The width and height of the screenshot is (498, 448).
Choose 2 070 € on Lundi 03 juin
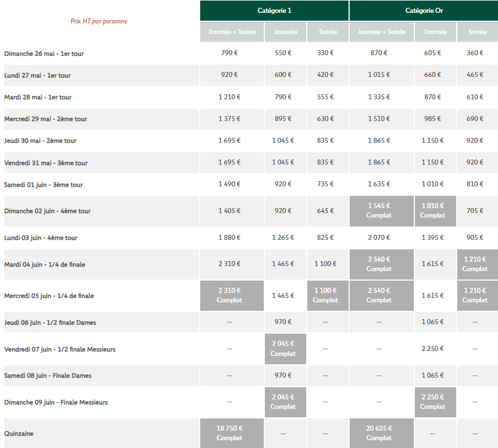[x=379, y=238]
